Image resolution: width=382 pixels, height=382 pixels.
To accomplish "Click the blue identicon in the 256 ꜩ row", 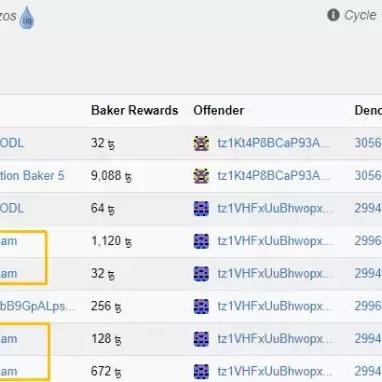I will [x=201, y=306].
